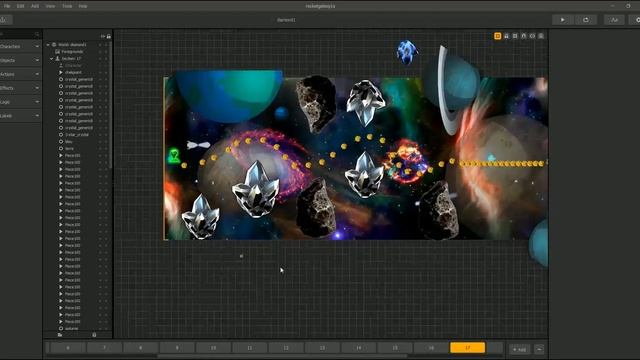Toggle the lock on the 1-star_crystal row
640x360 pixels.
(x=107, y=135)
